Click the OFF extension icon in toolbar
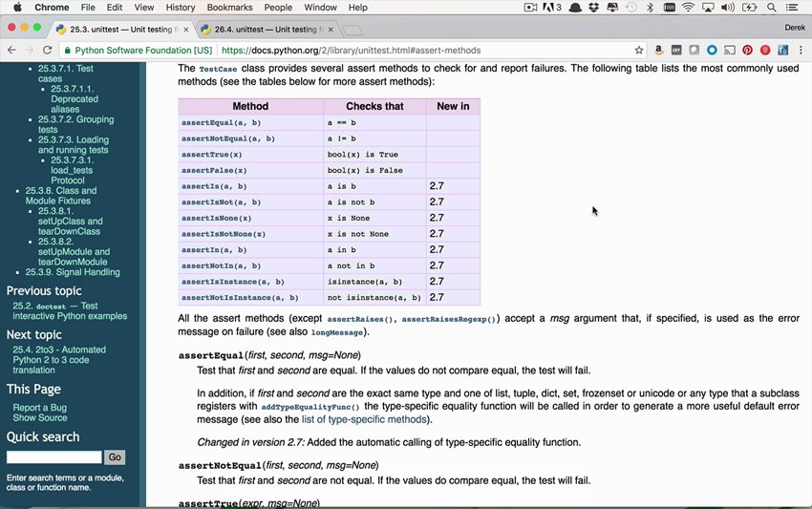This screenshot has height=509, width=812. (x=676, y=51)
